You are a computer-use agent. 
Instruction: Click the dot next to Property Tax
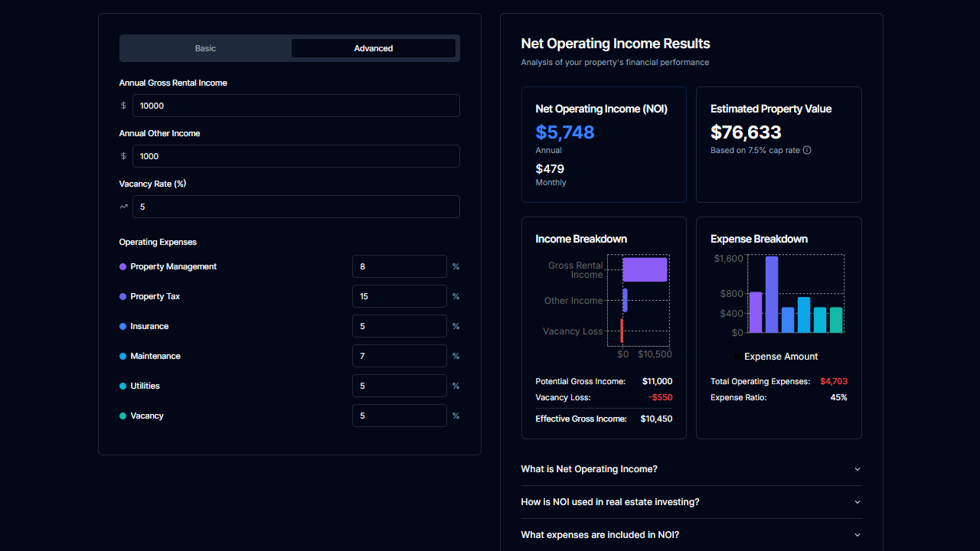click(124, 296)
